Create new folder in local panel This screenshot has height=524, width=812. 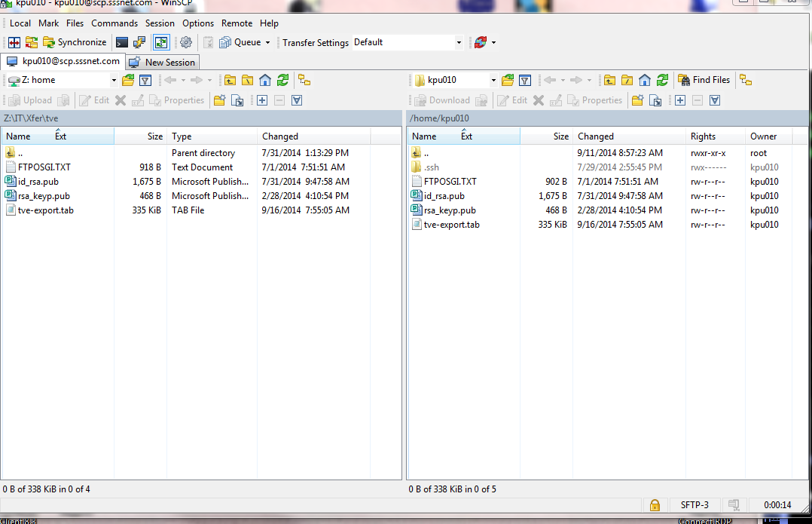[x=219, y=100]
